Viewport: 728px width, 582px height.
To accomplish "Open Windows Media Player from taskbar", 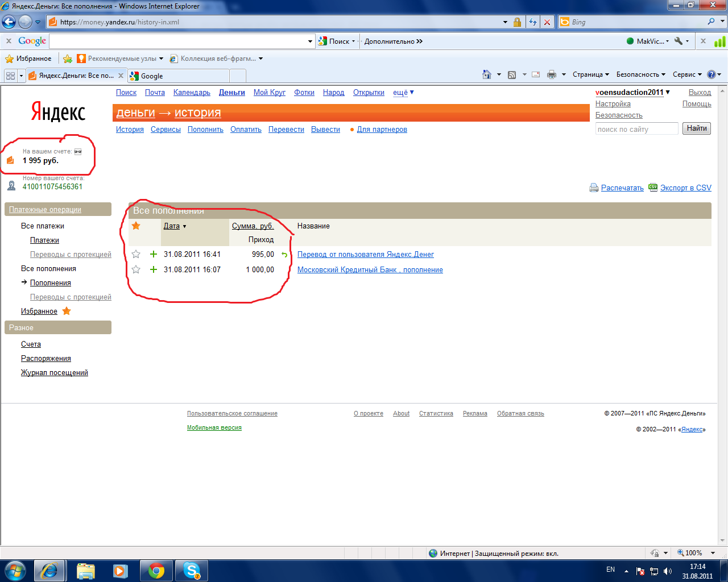I will coord(121,571).
